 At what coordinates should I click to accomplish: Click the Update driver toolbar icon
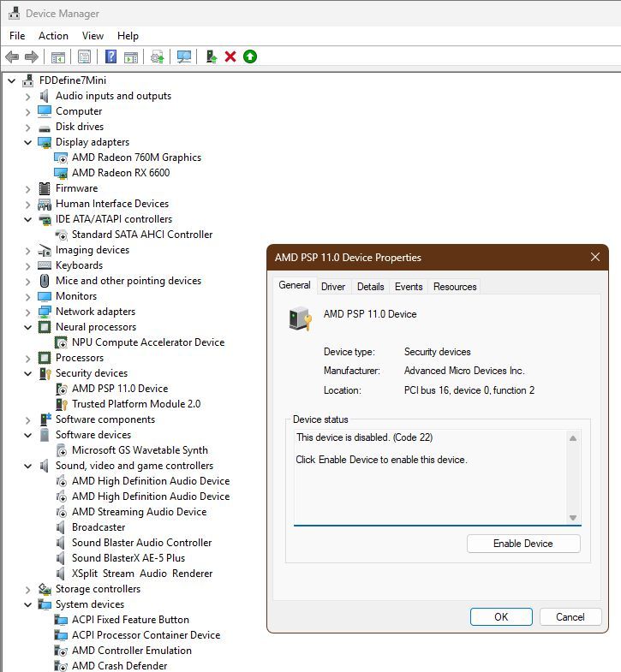click(211, 56)
